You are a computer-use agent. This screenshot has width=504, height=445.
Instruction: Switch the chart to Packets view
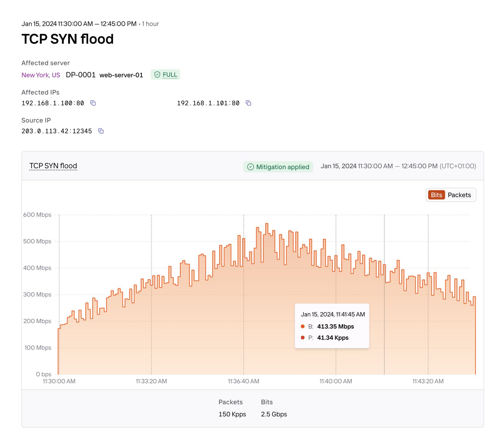click(459, 195)
